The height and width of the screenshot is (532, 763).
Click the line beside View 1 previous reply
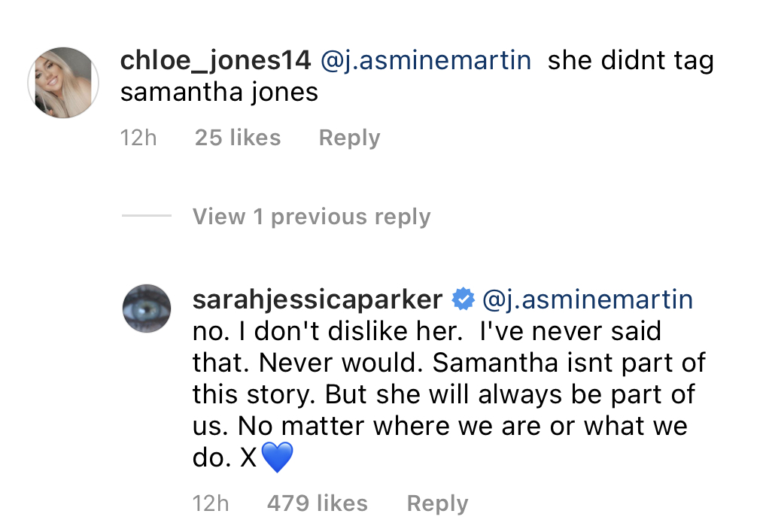coord(147,217)
